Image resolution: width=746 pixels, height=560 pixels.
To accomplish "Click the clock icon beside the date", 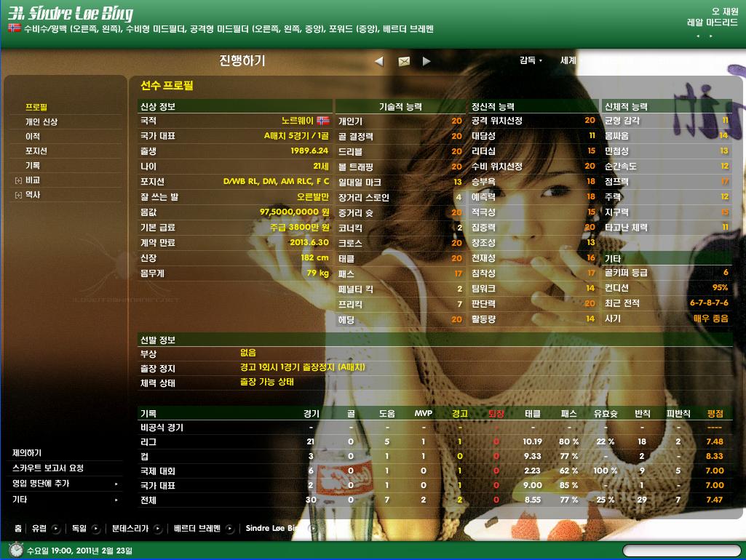I will point(15,551).
